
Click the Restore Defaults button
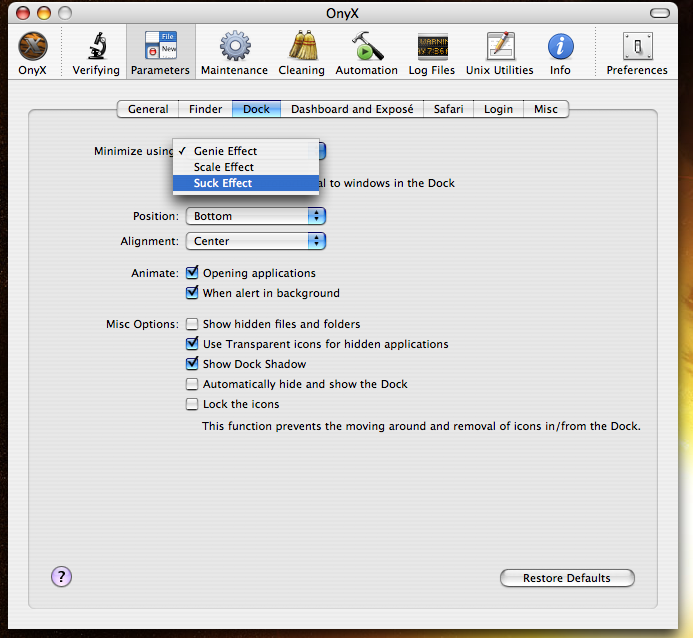(x=567, y=578)
